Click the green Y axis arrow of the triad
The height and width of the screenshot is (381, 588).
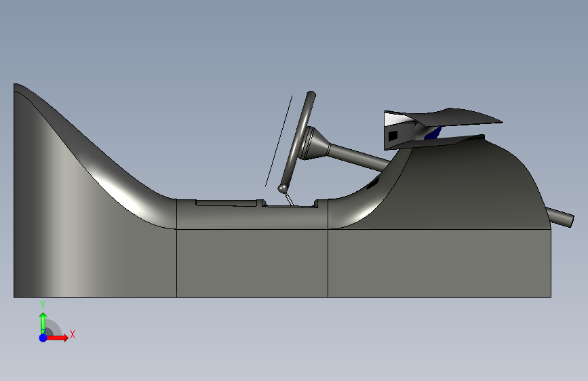click(43, 322)
